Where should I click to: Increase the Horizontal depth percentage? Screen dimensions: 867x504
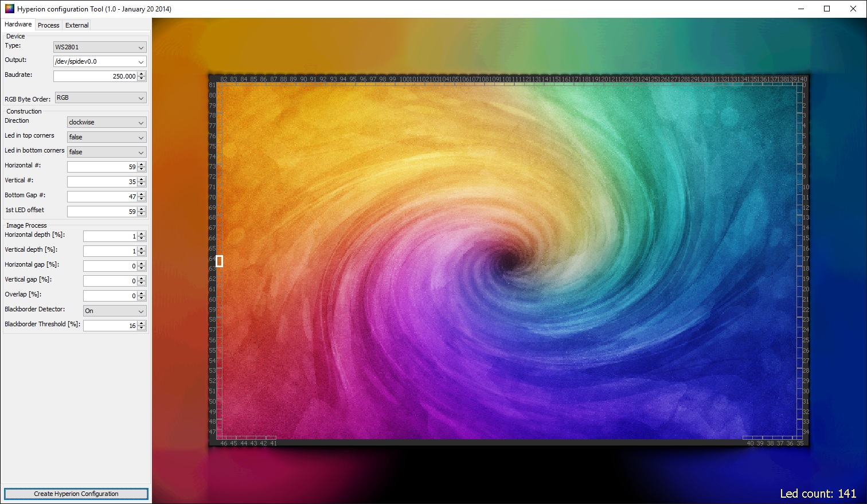(x=142, y=234)
